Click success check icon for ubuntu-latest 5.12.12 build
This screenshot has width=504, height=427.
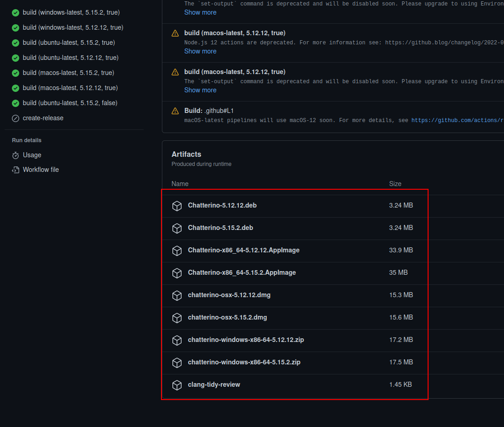pos(16,58)
